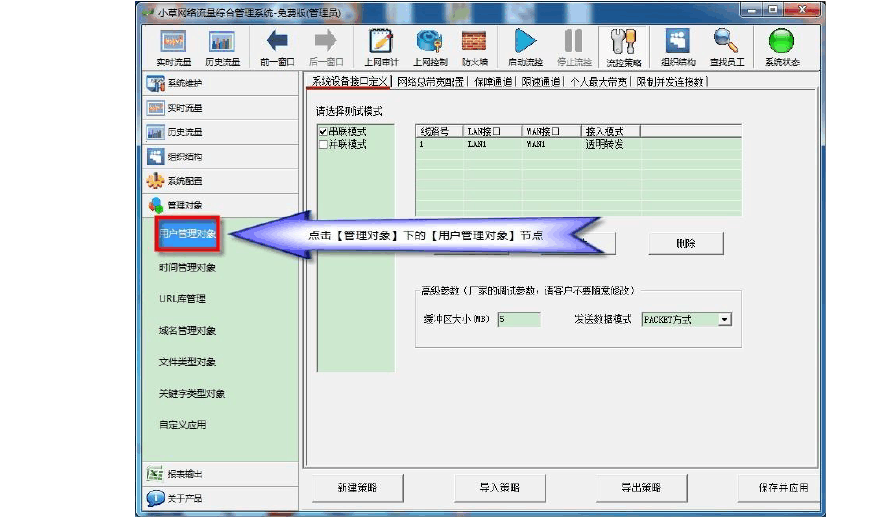Expand the 发送数据模式 PACKET方式 dropdown
Screen dimensions: 893x517
[x=724, y=319]
